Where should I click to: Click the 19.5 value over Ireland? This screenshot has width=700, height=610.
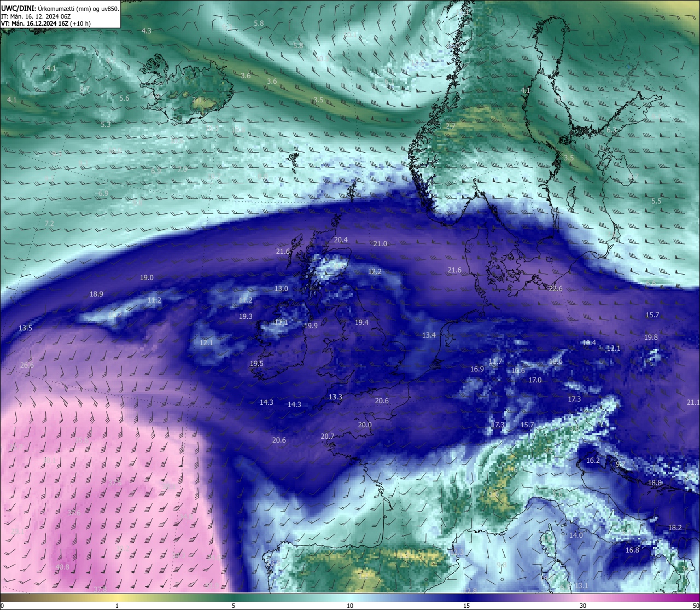tap(256, 364)
